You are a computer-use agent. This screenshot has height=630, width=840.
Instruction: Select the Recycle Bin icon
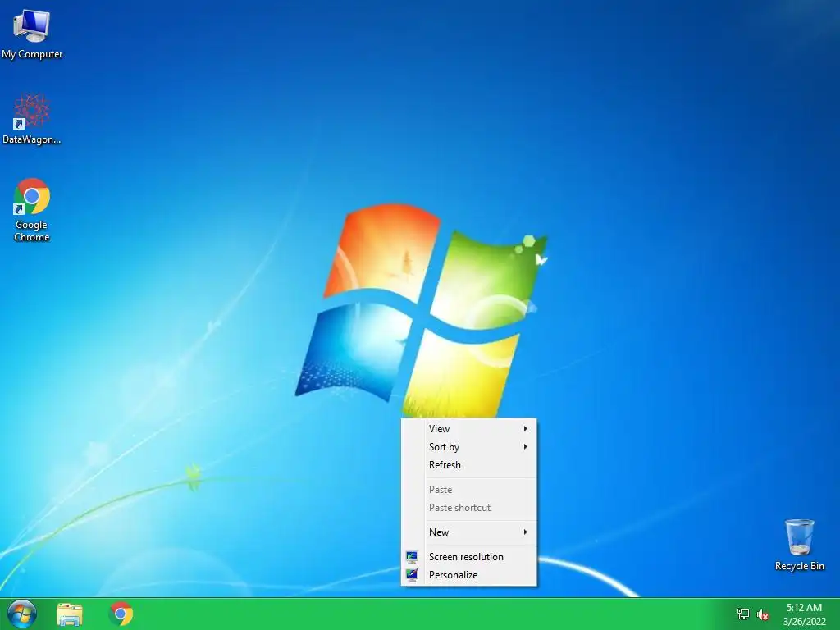(x=799, y=545)
